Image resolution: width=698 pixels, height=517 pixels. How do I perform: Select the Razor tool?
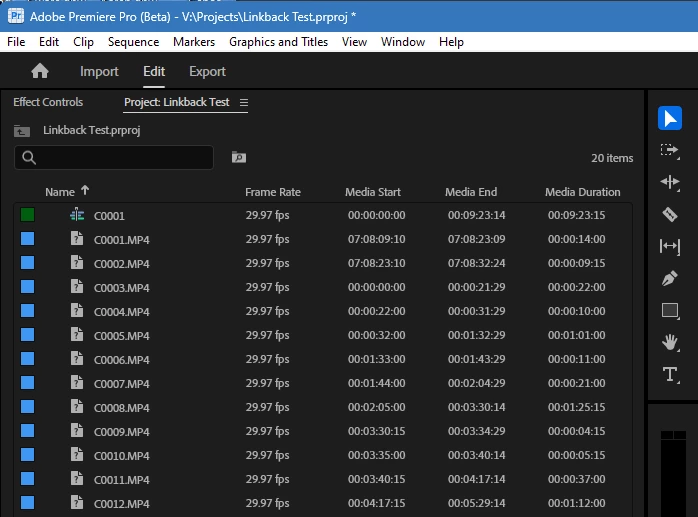[x=670, y=214]
